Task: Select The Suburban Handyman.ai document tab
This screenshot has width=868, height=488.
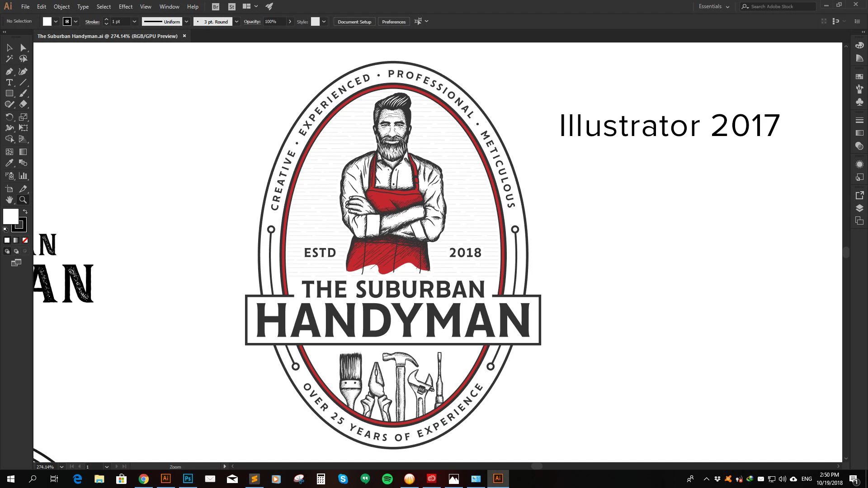Action: click(107, 36)
